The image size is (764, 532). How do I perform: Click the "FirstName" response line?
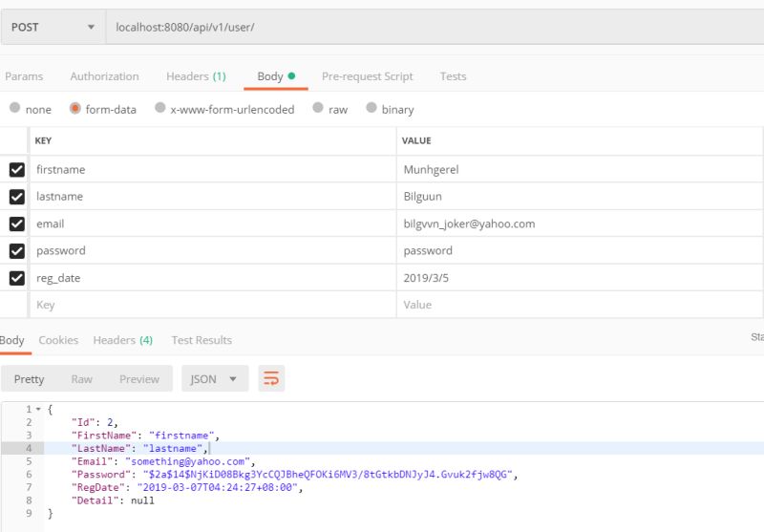(x=145, y=436)
